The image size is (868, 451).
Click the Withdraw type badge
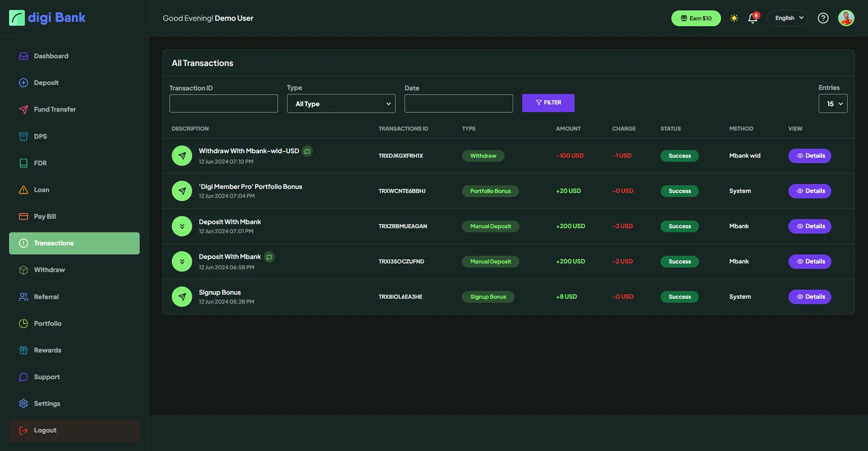coord(483,156)
